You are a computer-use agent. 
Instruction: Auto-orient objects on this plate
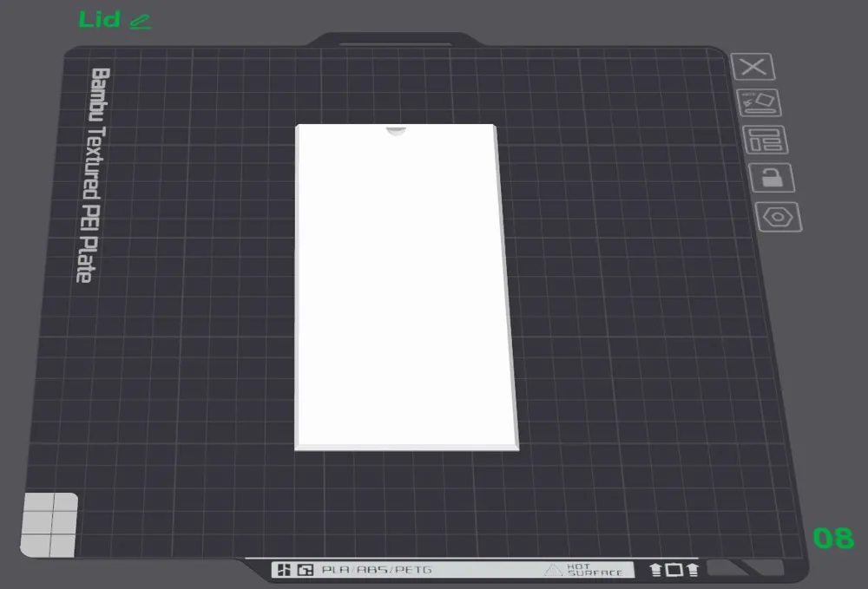(x=759, y=103)
